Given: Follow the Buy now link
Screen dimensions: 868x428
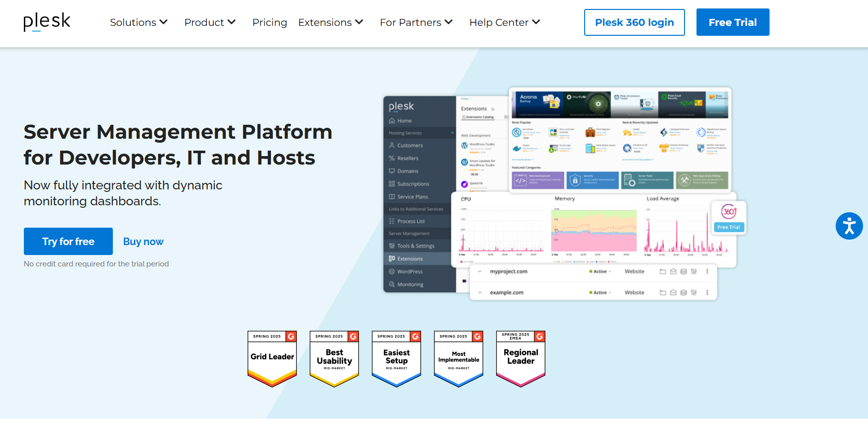Looking at the screenshot, I should (x=143, y=242).
